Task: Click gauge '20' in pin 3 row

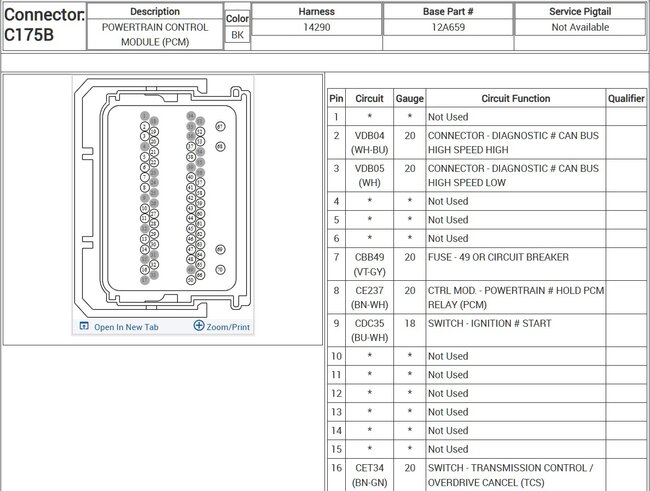Action: tap(410, 168)
